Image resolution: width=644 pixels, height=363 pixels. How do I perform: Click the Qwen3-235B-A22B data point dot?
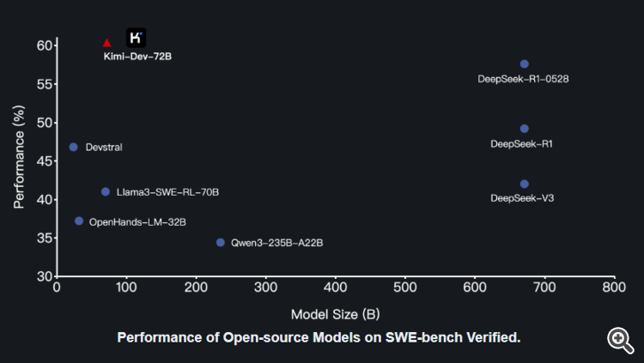coord(220,243)
